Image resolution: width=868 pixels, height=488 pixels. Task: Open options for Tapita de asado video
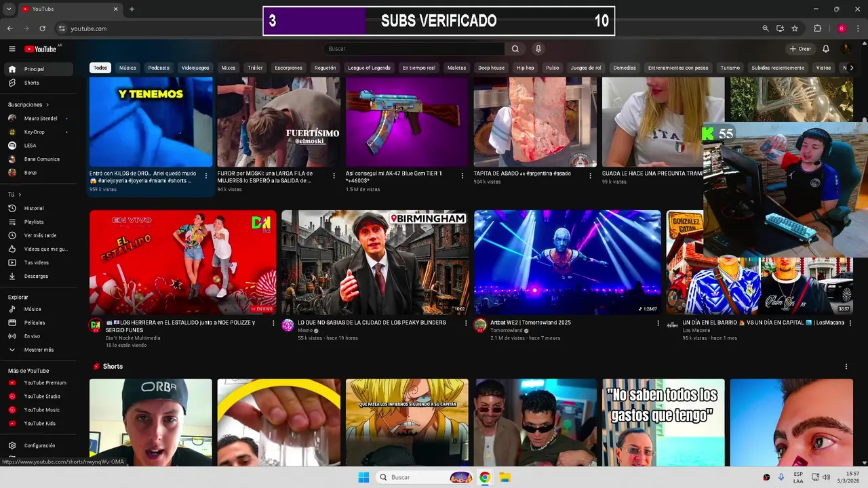[x=590, y=176]
